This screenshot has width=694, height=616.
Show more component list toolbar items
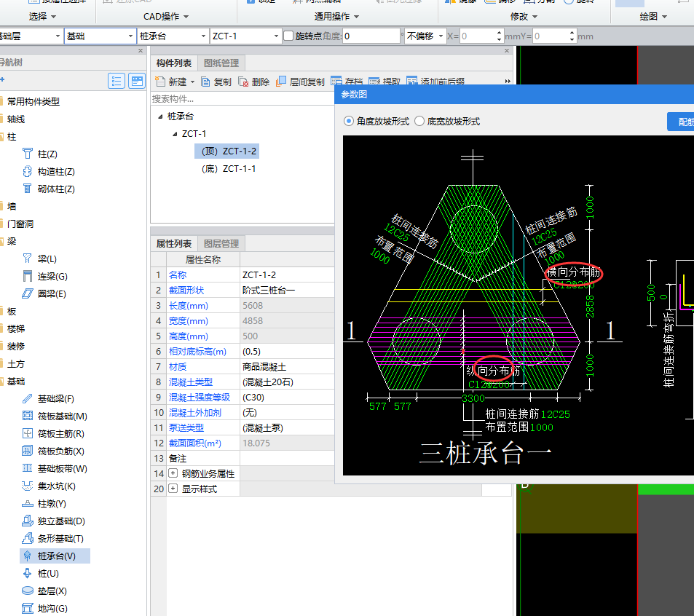pos(508,82)
